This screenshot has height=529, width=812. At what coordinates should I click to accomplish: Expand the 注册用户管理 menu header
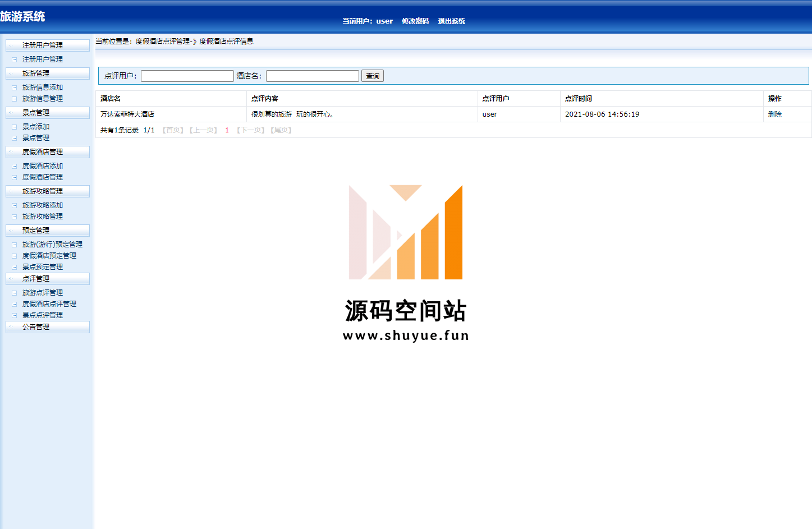click(48, 45)
